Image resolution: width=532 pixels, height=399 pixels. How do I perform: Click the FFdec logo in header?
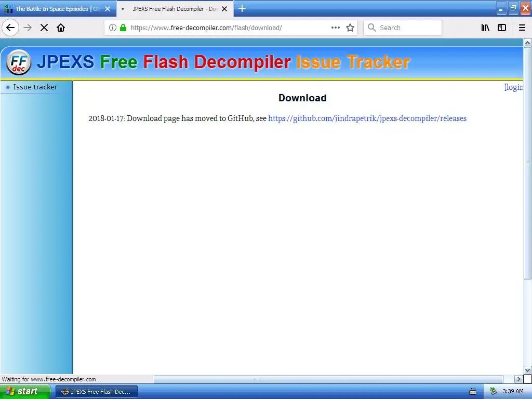[x=19, y=62]
